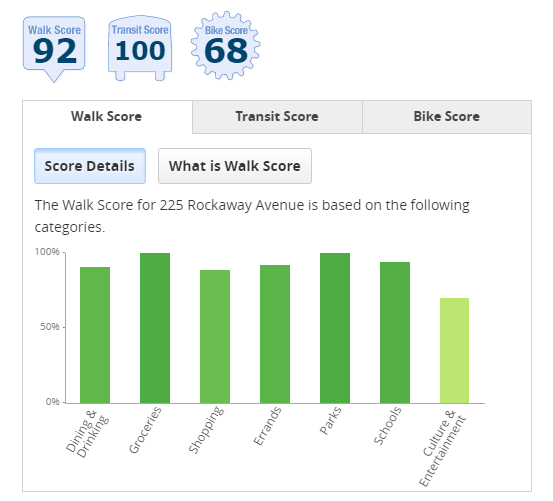
Task: Click the Transit Score 100 bus badge
Action: click(x=140, y=48)
